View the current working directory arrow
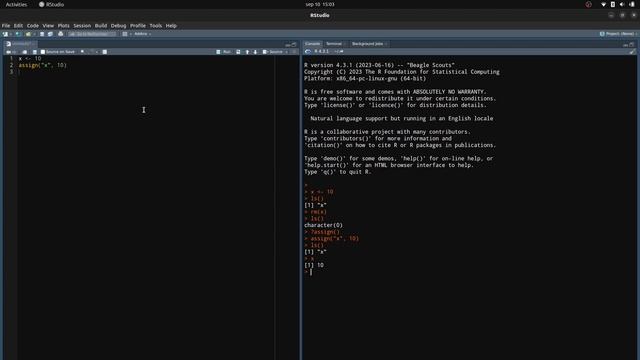Viewport: 640px width, 360px height. coord(341,51)
